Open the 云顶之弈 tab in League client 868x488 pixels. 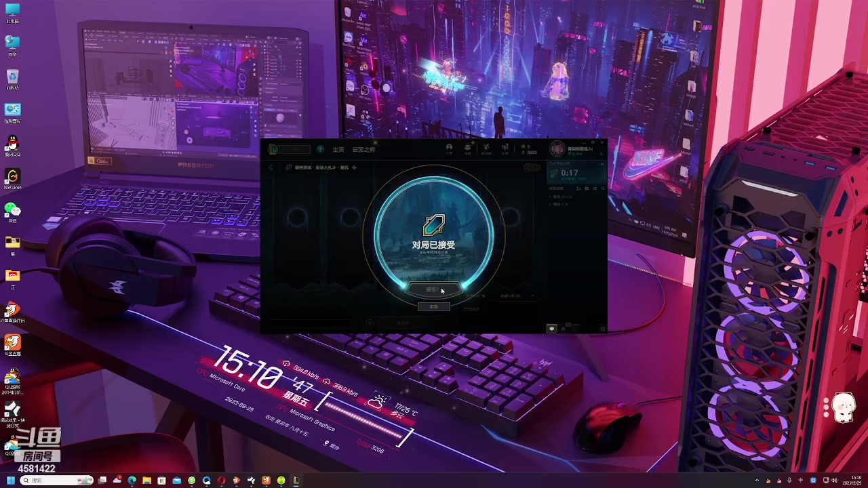363,149
